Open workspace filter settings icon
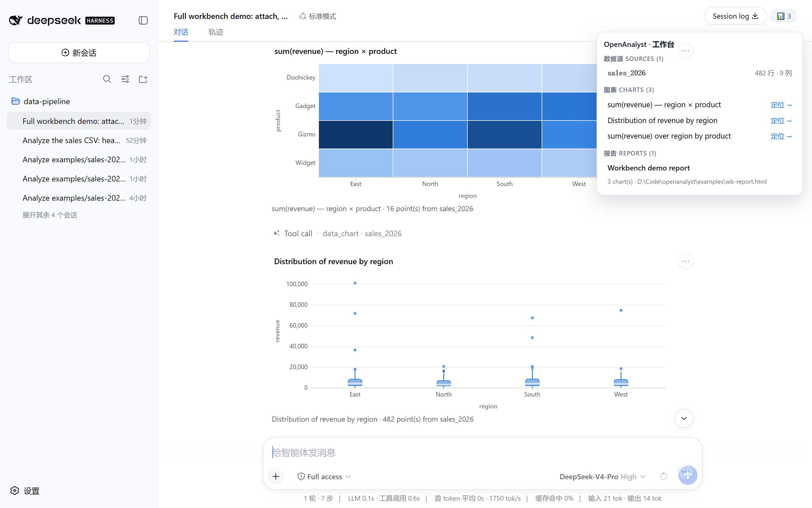The image size is (812, 508). [x=125, y=79]
